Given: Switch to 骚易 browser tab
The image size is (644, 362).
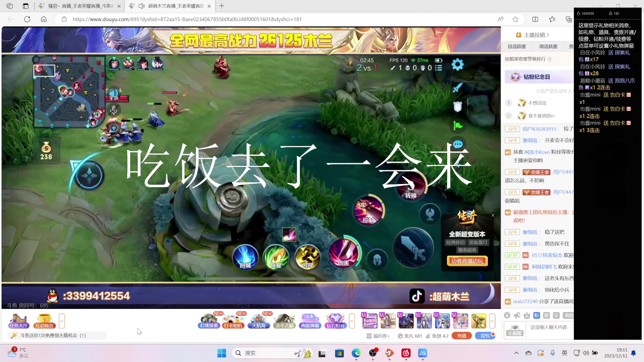Looking at the screenshot, I should coord(79,6).
